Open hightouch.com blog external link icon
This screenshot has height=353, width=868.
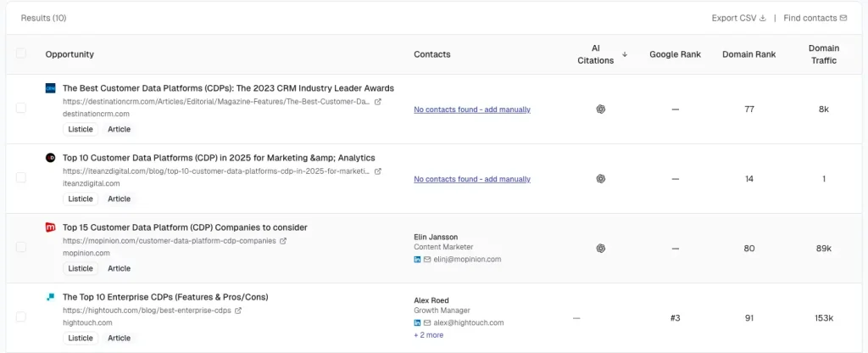click(x=238, y=311)
